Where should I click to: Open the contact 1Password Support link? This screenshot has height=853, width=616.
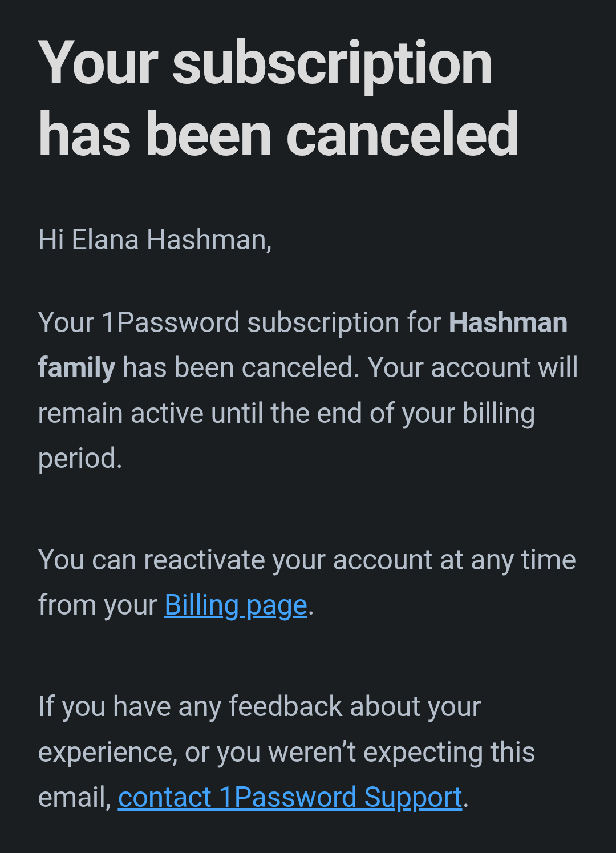(290, 798)
